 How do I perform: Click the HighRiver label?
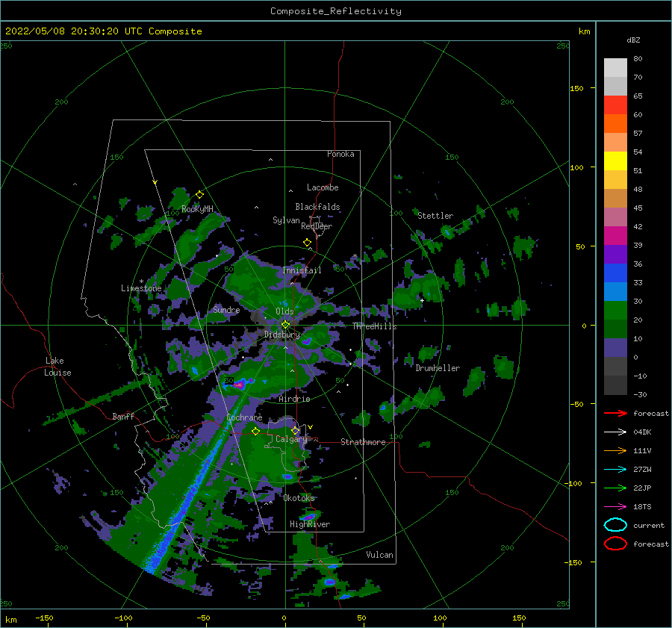pos(310,524)
